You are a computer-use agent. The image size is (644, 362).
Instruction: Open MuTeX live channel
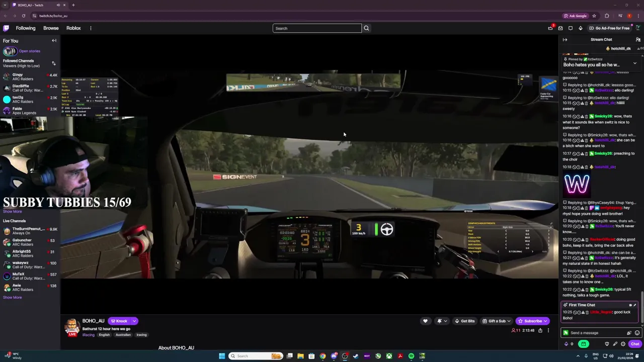pos(30,276)
